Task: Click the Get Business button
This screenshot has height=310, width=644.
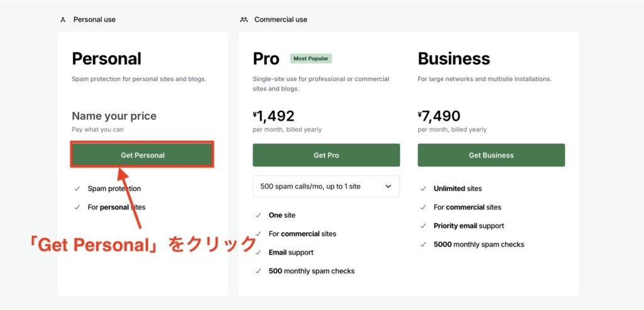Action: (x=491, y=155)
